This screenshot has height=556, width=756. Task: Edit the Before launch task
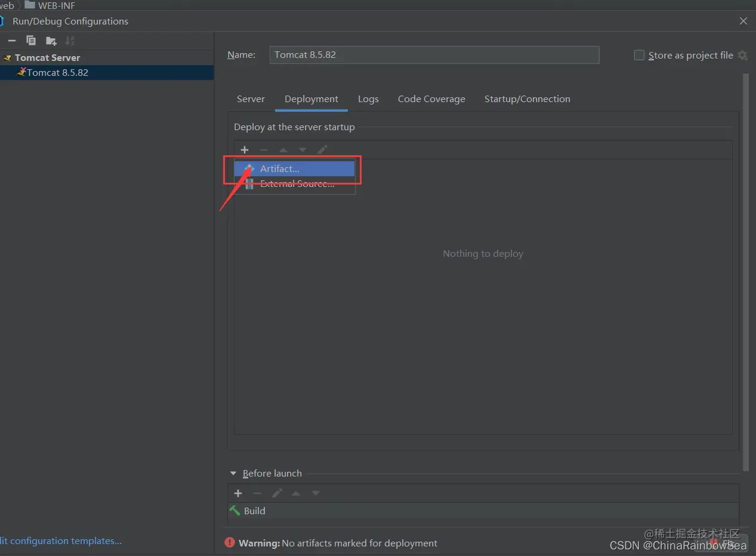277,493
